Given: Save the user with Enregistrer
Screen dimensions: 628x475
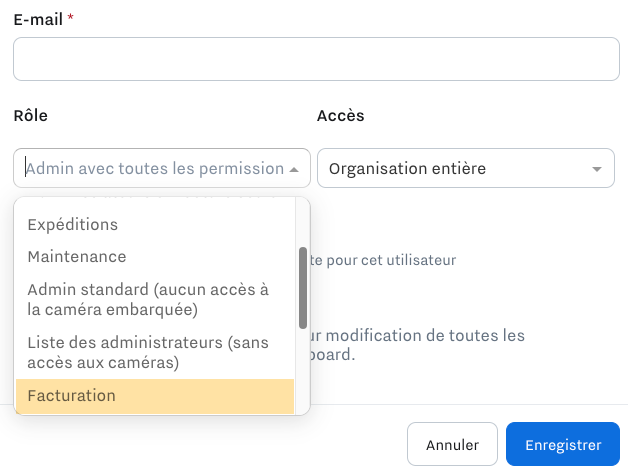Looking at the screenshot, I should tap(563, 444).
